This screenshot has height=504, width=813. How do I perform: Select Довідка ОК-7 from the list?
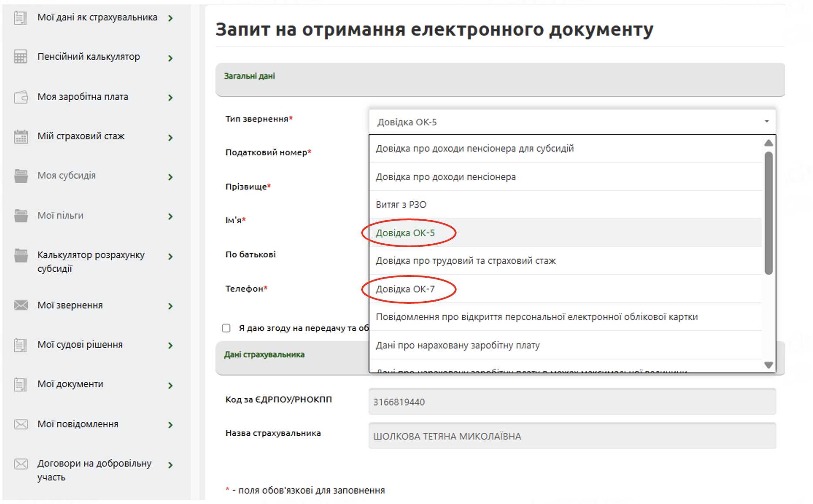(x=405, y=289)
